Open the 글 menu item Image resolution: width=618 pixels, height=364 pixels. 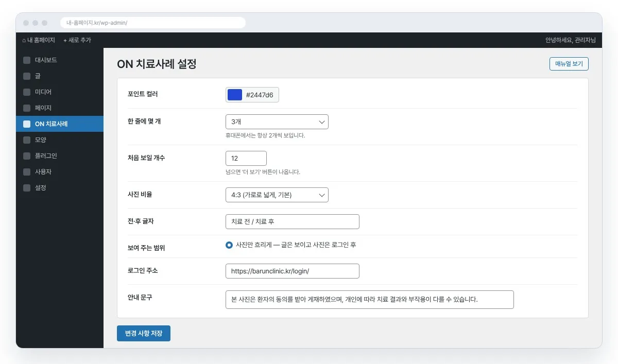tap(60, 76)
